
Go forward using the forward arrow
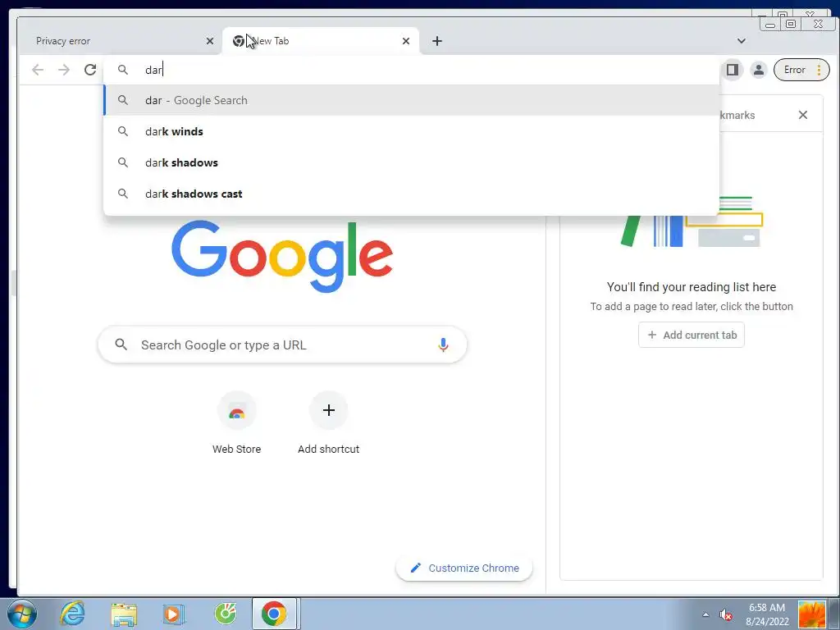(x=64, y=70)
